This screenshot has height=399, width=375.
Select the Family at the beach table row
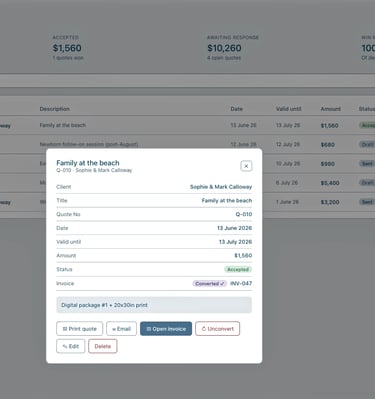(187, 125)
